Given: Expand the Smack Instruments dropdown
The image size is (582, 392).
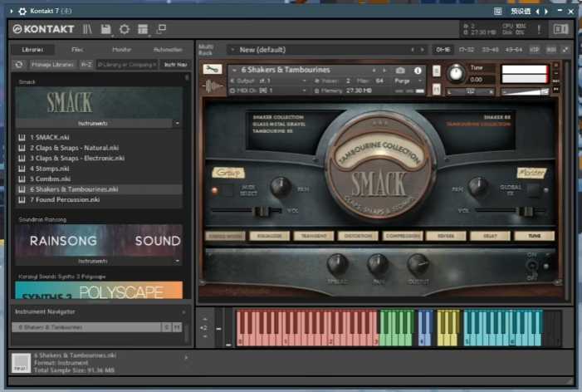Looking at the screenshot, I should click(x=177, y=122).
